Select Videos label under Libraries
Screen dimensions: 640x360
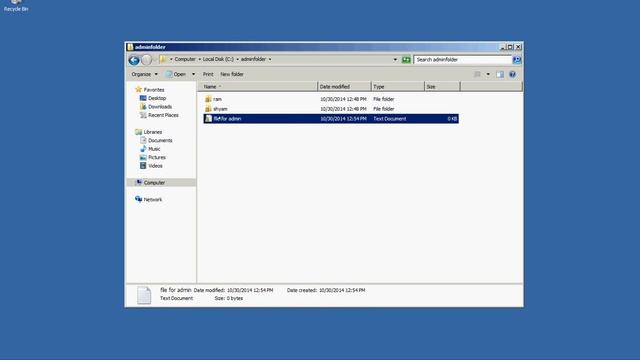pos(155,166)
